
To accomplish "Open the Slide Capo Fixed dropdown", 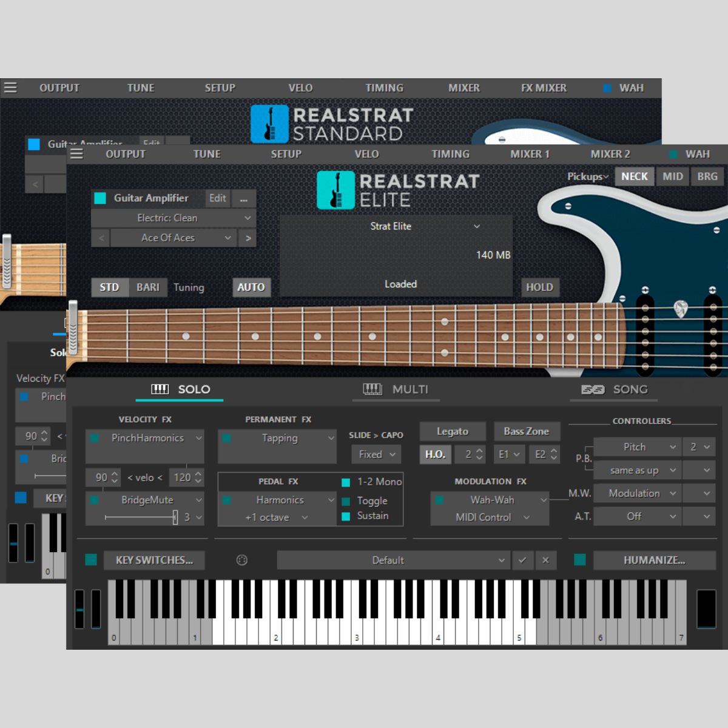I will (376, 454).
